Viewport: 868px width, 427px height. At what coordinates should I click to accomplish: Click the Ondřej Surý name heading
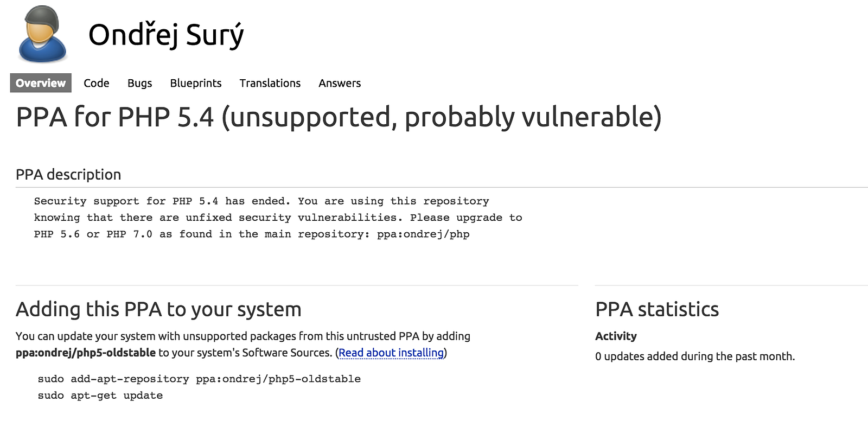pyautogui.click(x=166, y=35)
